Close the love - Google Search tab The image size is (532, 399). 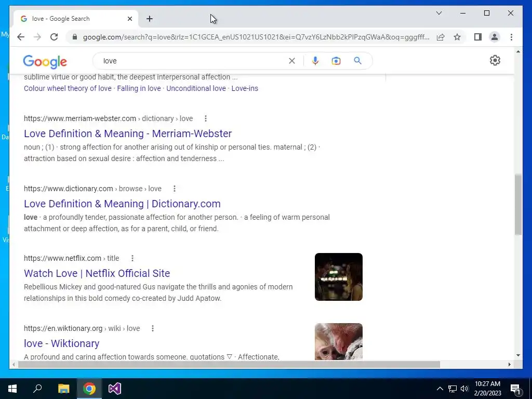129,19
